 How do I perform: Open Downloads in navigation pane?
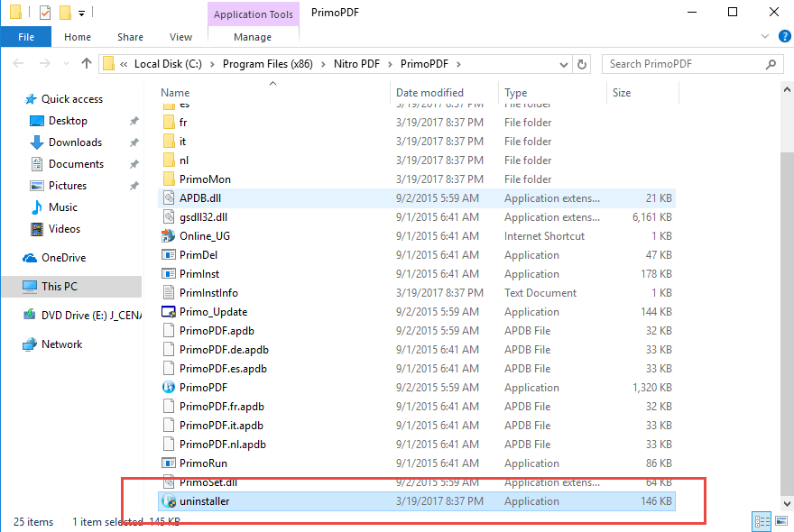point(75,142)
